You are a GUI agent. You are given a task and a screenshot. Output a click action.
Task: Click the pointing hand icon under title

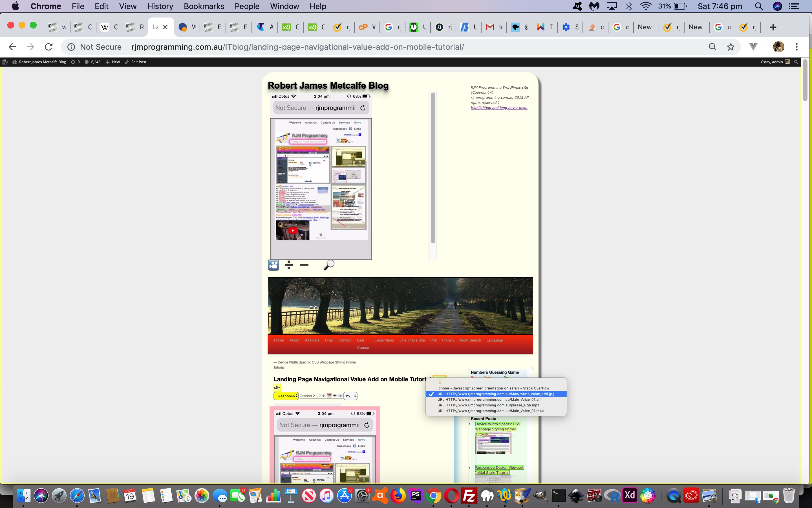tap(277, 388)
